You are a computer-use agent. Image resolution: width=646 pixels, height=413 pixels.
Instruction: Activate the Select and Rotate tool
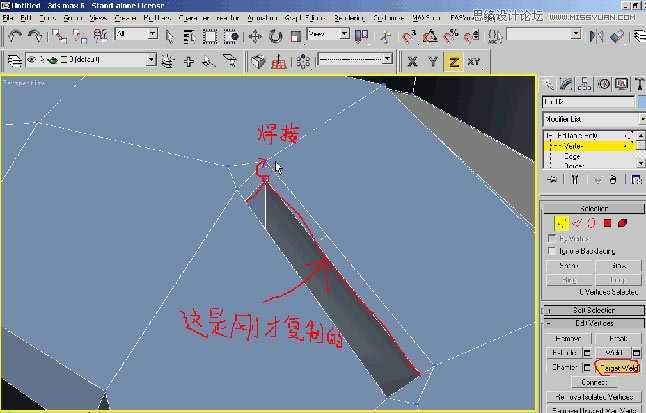275,37
